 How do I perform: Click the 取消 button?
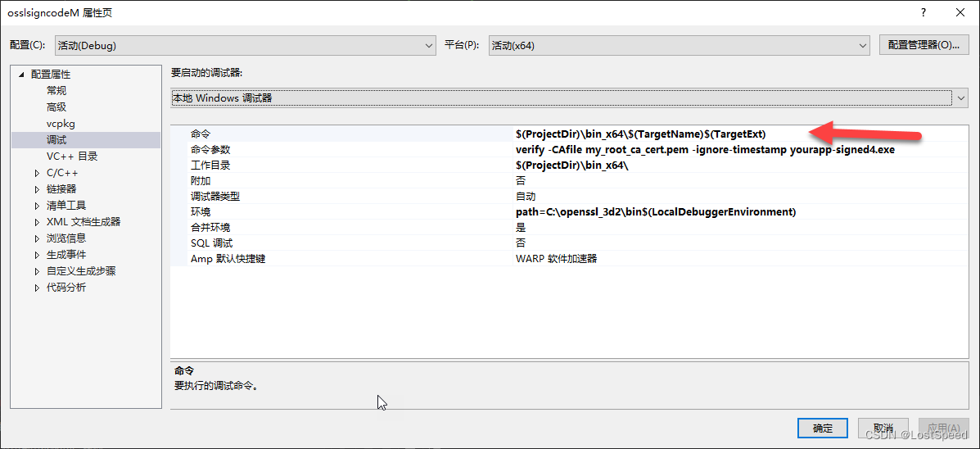tap(883, 429)
